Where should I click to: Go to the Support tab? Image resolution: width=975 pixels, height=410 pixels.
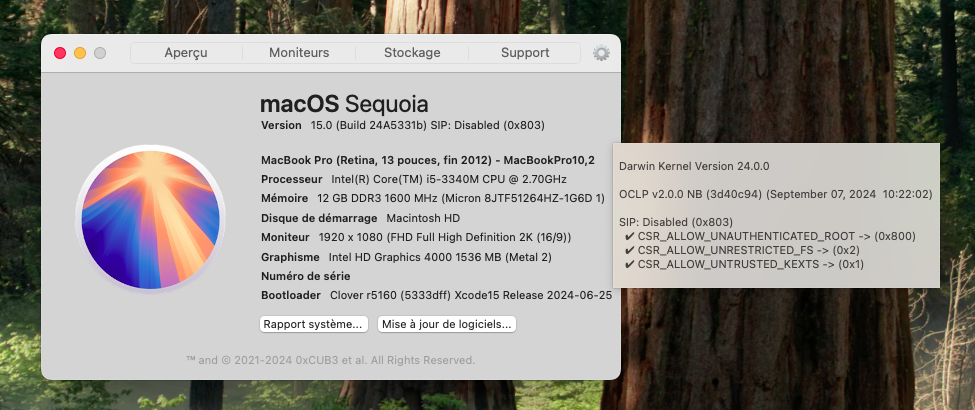point(525,53)
